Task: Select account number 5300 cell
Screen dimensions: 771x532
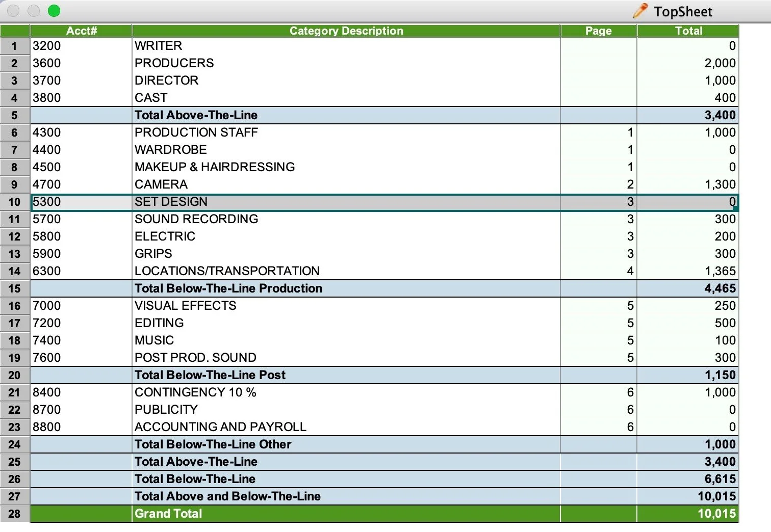Action: [82, 202]
